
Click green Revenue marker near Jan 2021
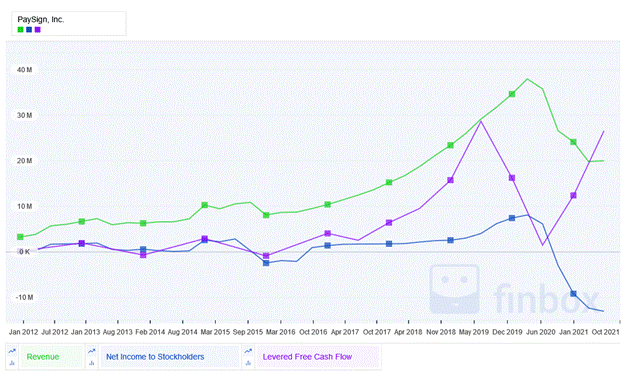click(x=573, y=142)
